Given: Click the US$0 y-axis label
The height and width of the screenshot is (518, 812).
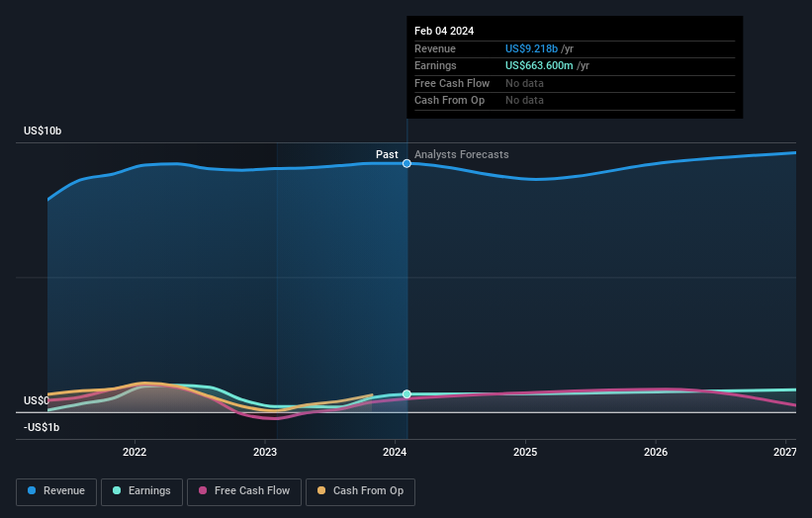Looking at the screenshot, I should click(37, 400).
